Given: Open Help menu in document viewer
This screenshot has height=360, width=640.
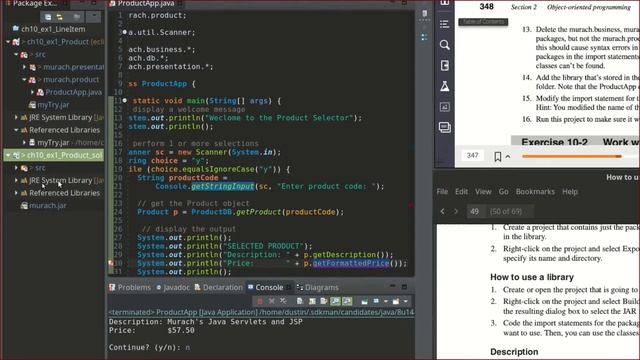Looking at the screenshot, I should [570, 191].
